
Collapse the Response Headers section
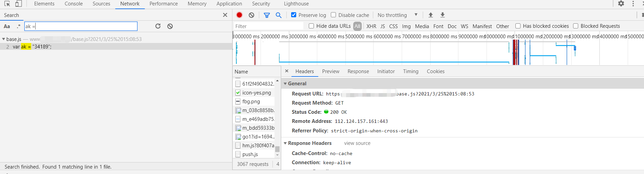[x=285, y=143]
